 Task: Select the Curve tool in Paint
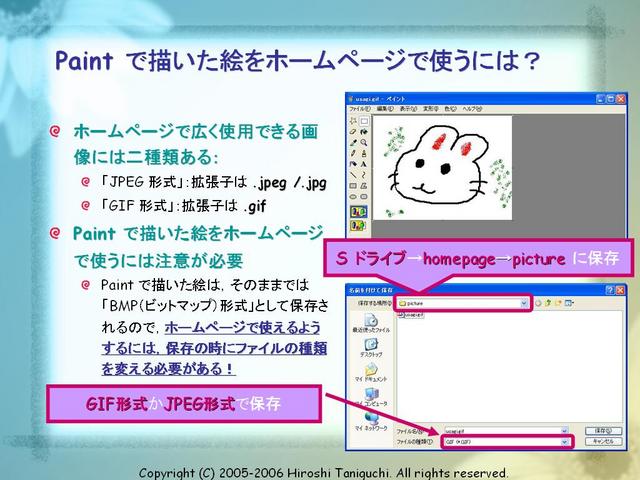point(364,175)
